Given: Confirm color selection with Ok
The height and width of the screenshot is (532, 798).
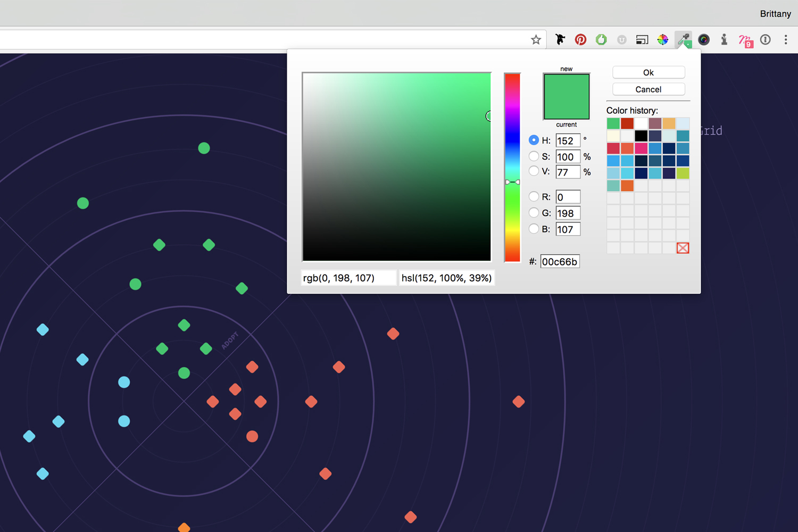Looking at the screenshot, I should [x=649, y=72].
